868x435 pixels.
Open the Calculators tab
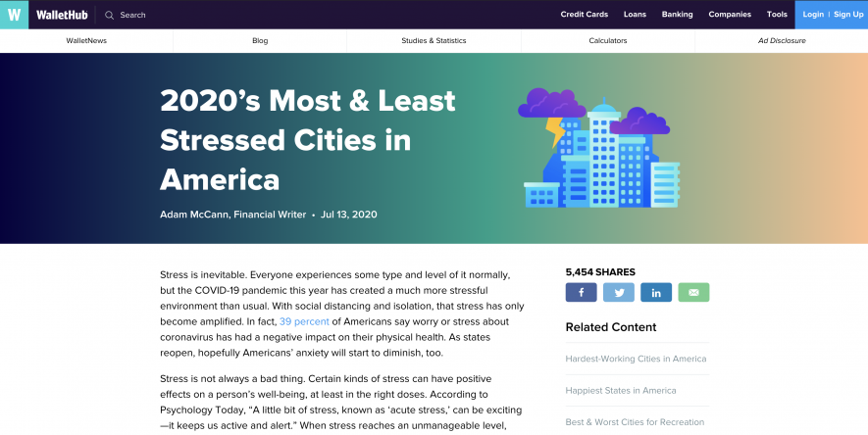(x=608, y=40)
